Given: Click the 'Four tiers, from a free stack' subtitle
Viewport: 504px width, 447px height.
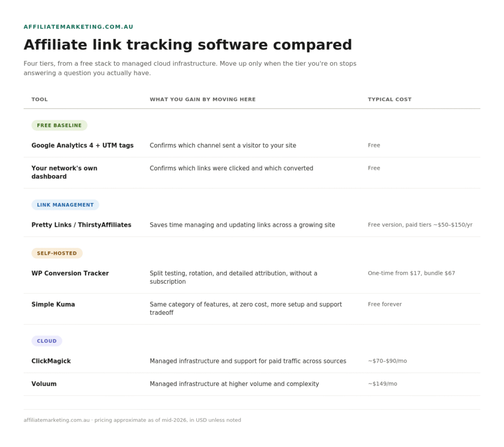Looking at the screenshot, I should click(x=190, y=68).
